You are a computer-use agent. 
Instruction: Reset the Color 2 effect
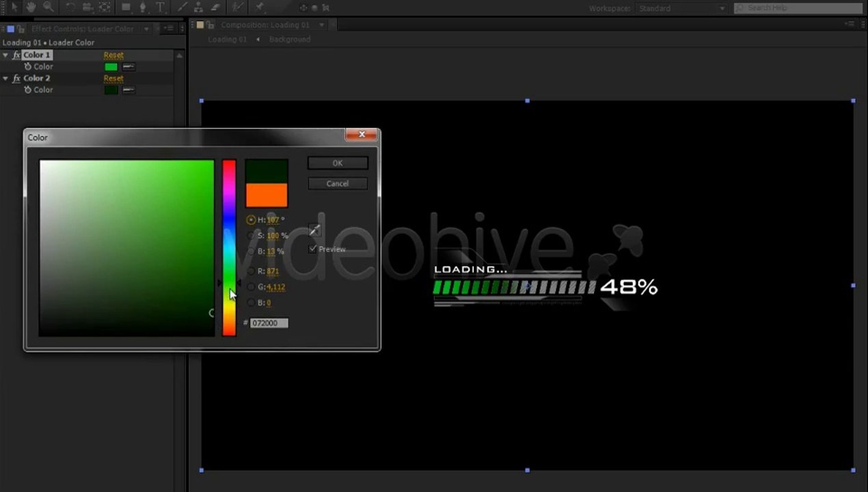(x=113, y=78)
